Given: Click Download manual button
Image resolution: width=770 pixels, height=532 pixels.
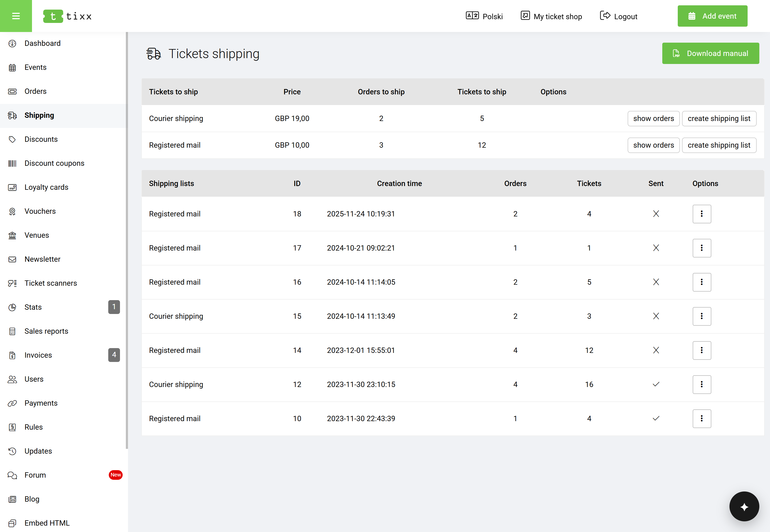Looking at the screenshot, I should pos(710,53).
